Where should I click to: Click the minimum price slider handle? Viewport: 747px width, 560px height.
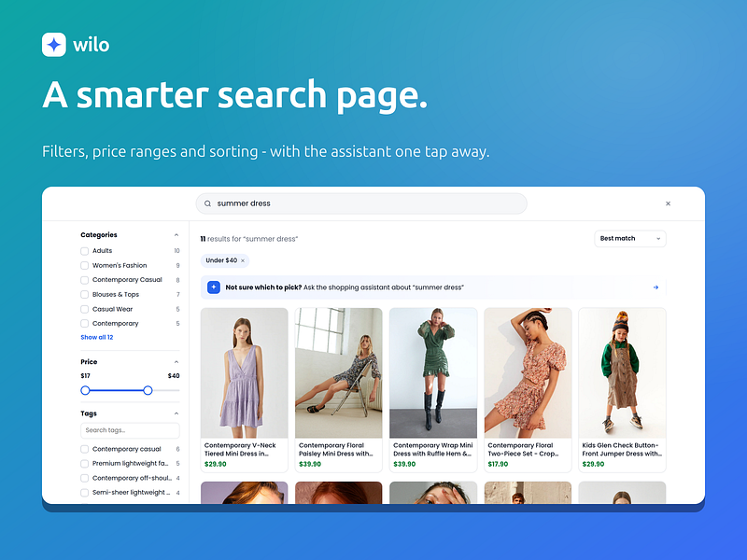(85, 390)
